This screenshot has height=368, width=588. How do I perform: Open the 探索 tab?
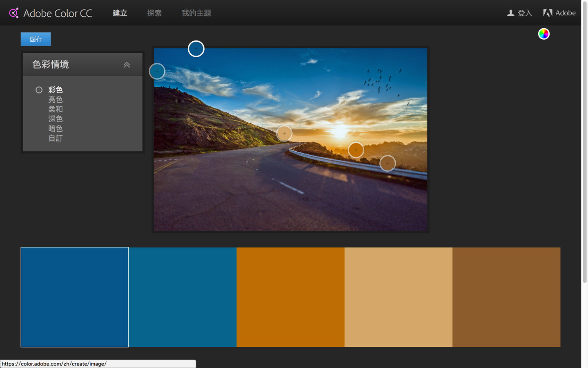coord(154,13)
